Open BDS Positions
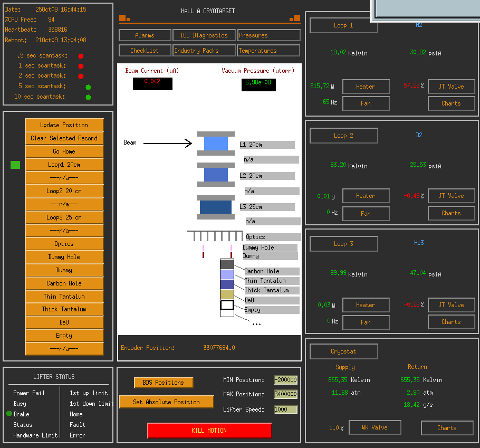 (x=164, y=383)
